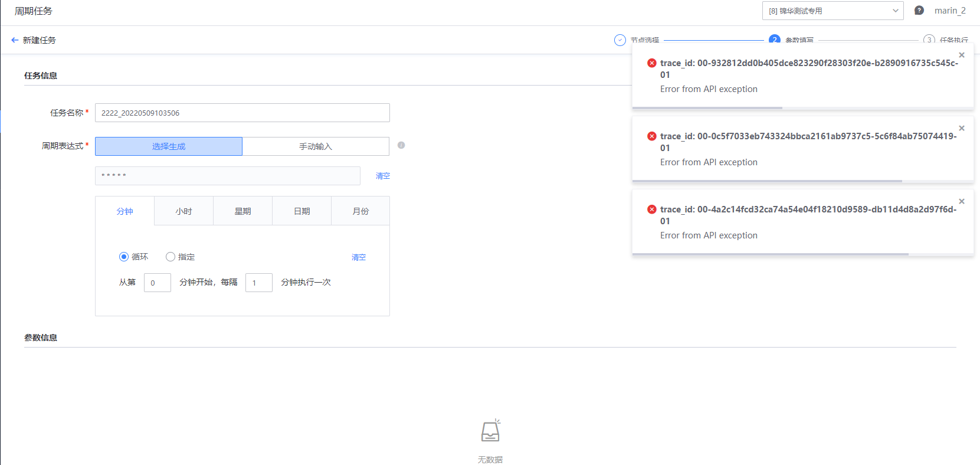Screen dimensions: 980x465
Task: Click 清空 next to the cron expression
Action: tap(383, 176)
